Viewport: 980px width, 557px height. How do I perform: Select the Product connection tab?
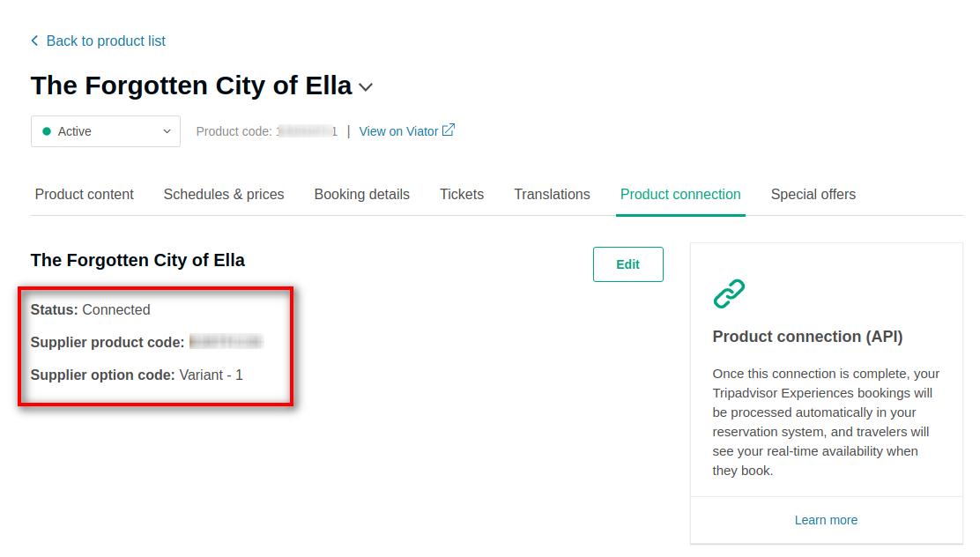pyautogui.click(x=680, y=194)
